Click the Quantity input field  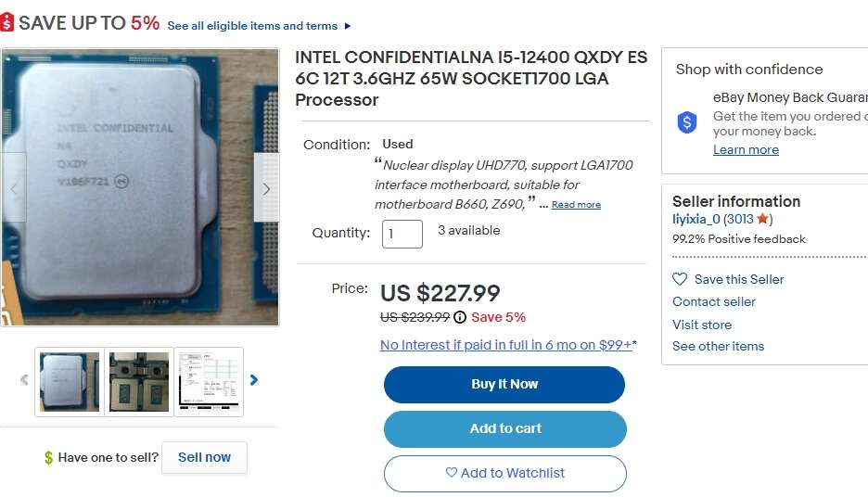point(402,234)
